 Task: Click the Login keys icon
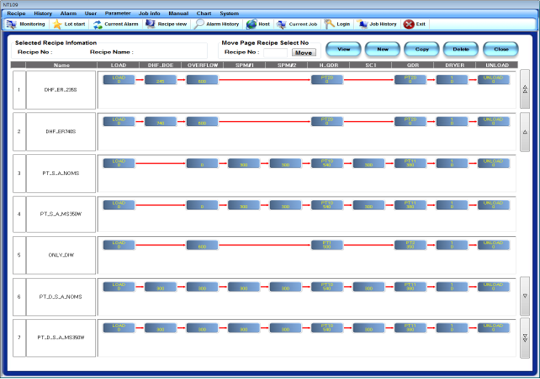pos(330,24)
